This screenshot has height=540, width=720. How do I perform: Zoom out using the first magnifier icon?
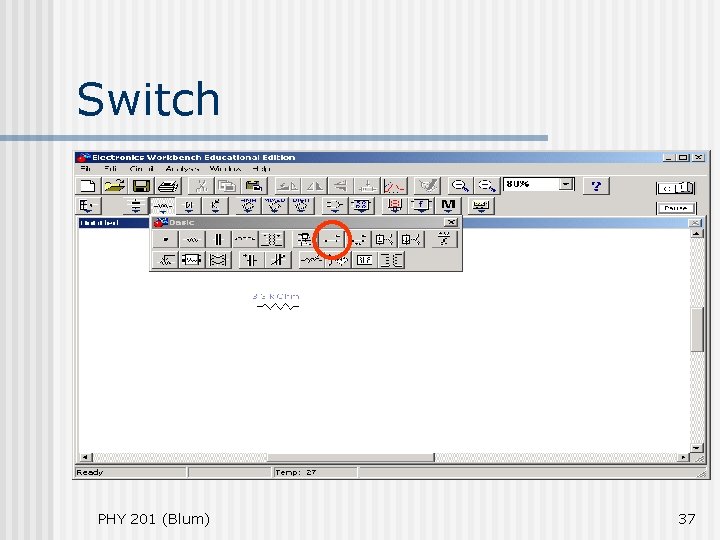(x=460, y=186)
